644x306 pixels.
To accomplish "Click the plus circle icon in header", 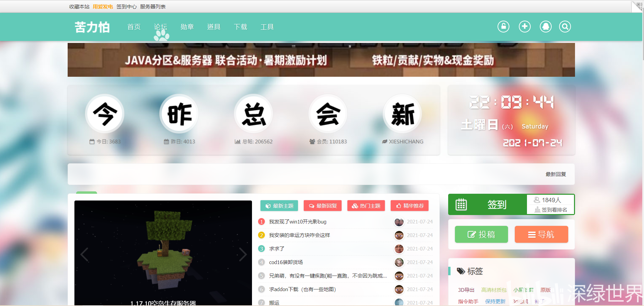I will 525,26.
